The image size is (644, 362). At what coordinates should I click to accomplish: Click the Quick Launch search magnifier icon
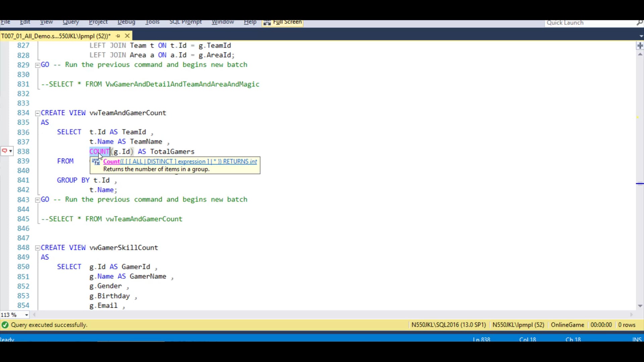[x=639, y=23]
